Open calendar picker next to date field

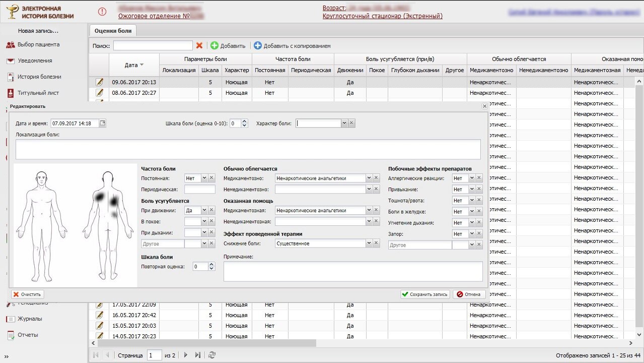103,123
